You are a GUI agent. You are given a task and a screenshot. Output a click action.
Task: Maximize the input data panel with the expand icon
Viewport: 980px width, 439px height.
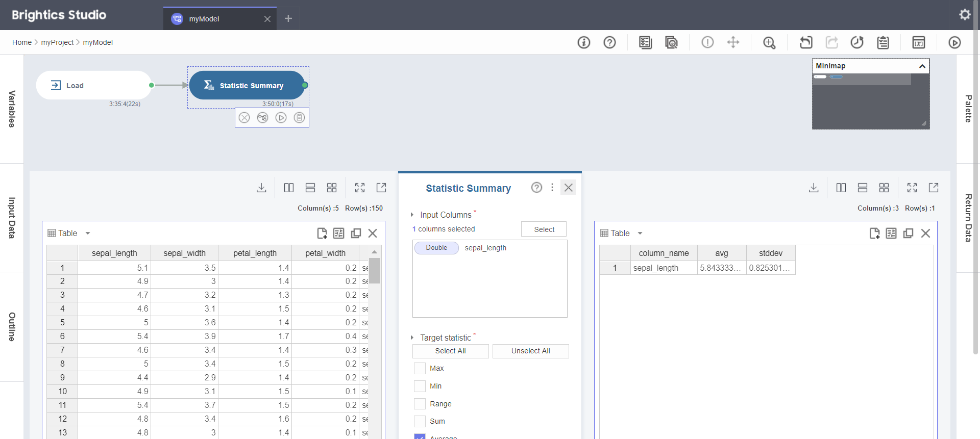pos(360,188)
